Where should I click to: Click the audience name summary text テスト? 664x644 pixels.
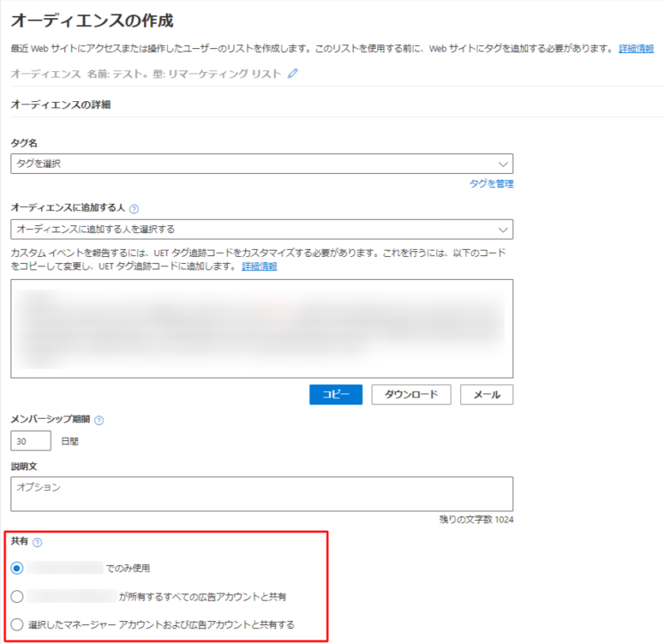click(x=145, y=74)
